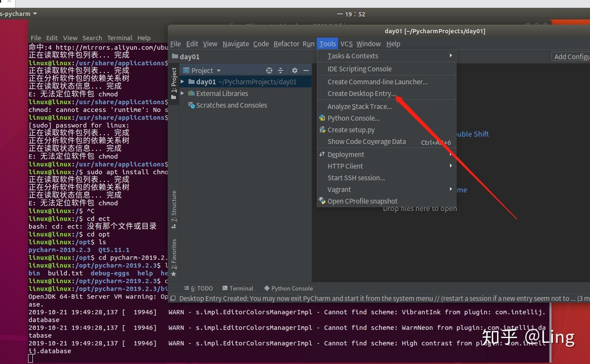The height and width of the screenshot is (364, 590).
Task: Open the Code menu in PyCharm
Action: [x=261, y=44]
